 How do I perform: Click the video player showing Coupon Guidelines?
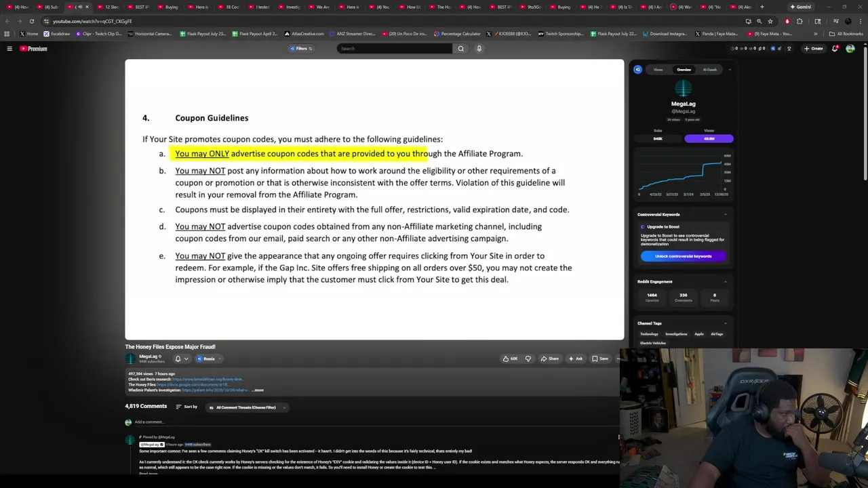click(x=374, y=199)
